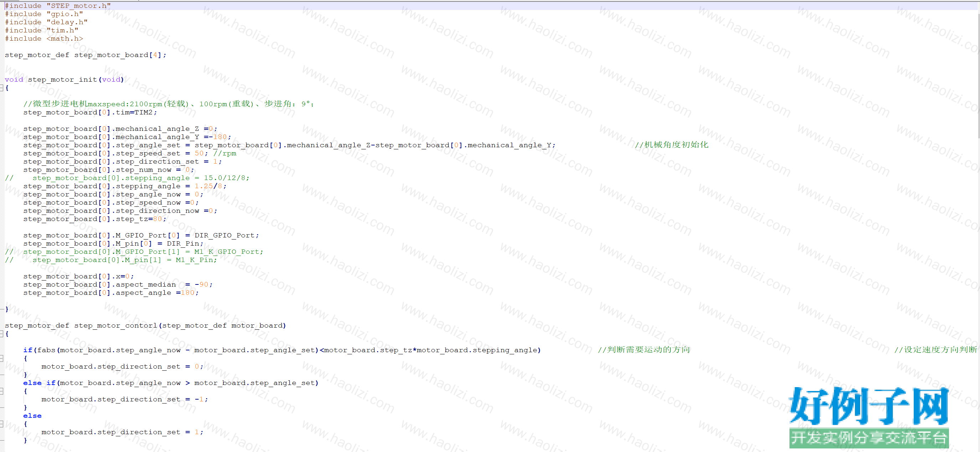Click the line #include "tim.h"
This screenshot has height=452, width=980.
(x=41, y=30)
